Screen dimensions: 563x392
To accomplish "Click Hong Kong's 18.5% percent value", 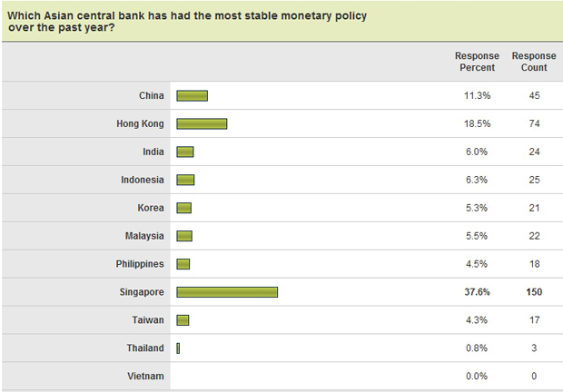I will point(476,123).
